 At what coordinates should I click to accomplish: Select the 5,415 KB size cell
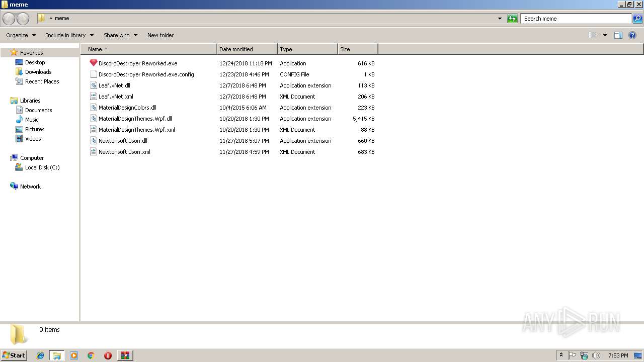tap(363, 119)
